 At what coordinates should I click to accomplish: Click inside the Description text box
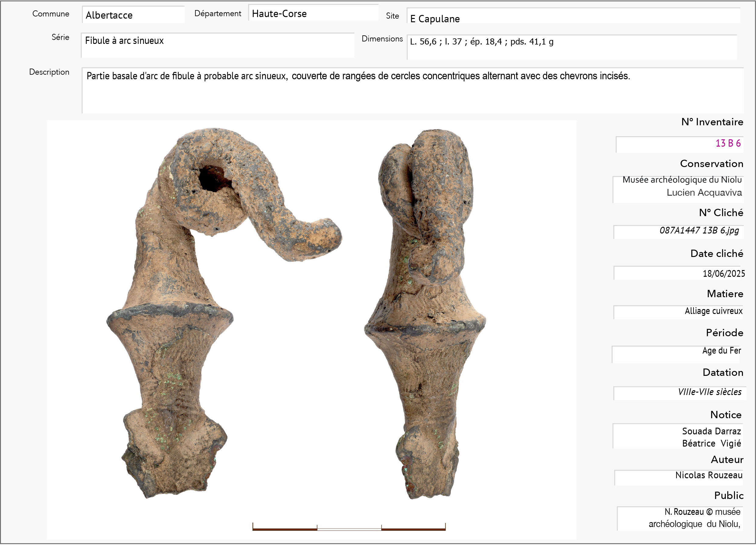click(x=412, y=91)
